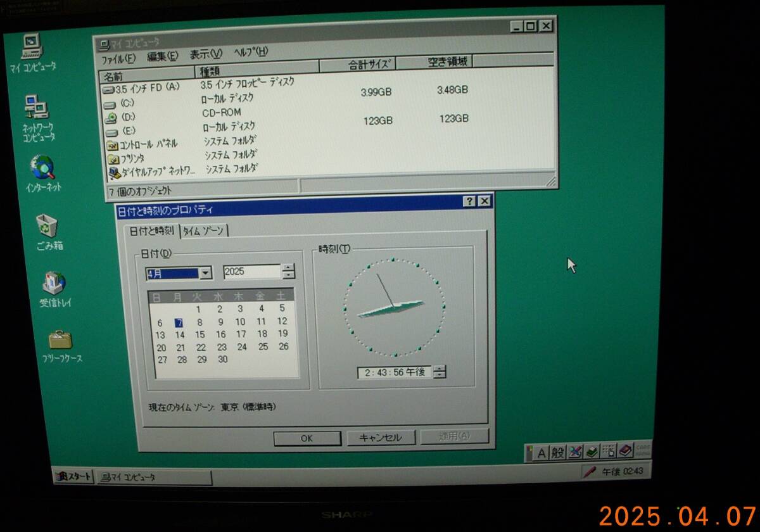The height and width of the screenshot is (532, 760).
Task: Open the Recycle Bin (ごみ箱) icon
Action: [x=49, y=232]
